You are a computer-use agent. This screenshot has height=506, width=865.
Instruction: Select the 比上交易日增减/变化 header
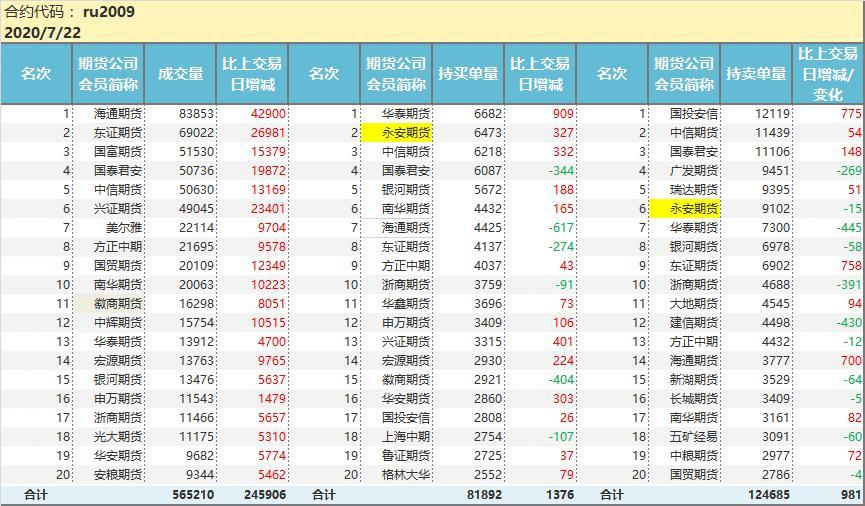coord(828,74)
